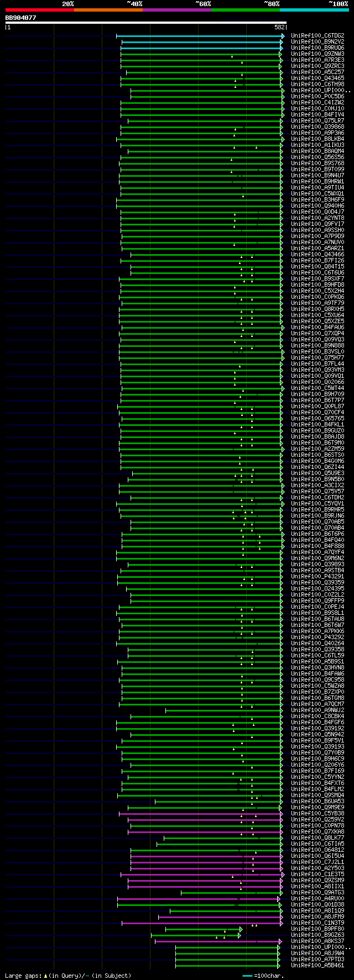Click hit label UniRef100_Q43465

(x=317, y=78)
